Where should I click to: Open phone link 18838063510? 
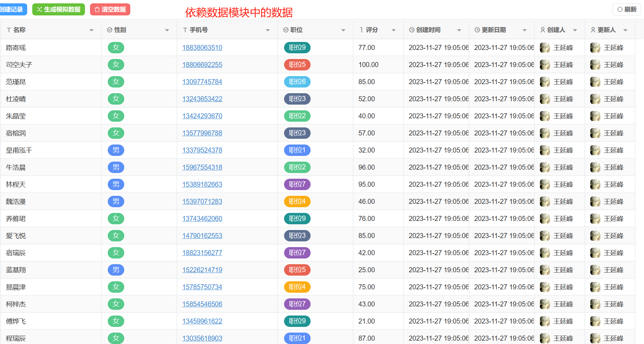coord(202,48)
